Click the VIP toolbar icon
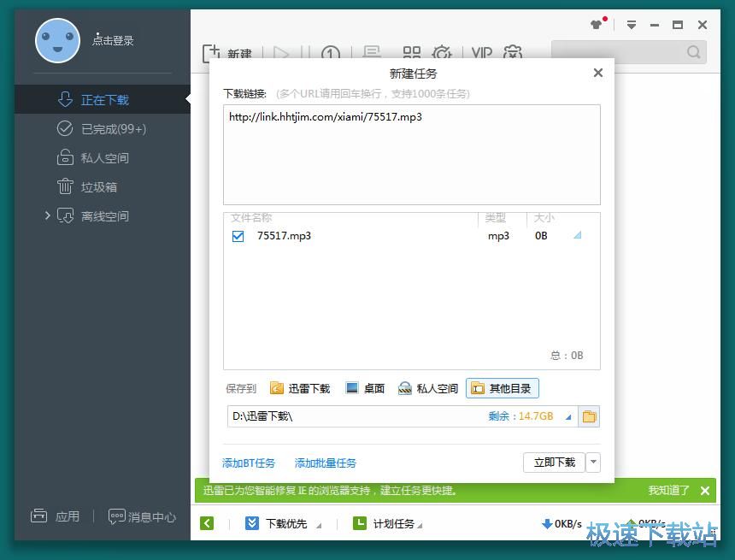This screenshot has width=735, height=560. pyautogui.click(x=482, y=53)
